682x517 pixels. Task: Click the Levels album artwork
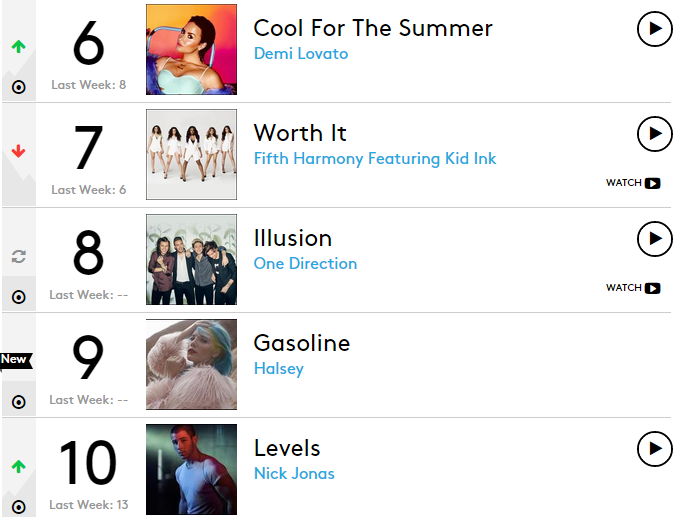click(191, 469)
